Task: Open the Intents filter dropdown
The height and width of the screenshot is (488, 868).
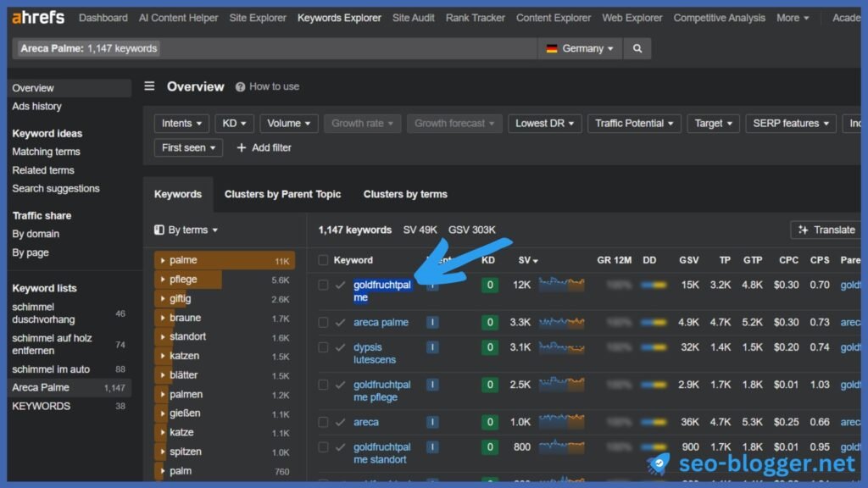Action: 181,124
